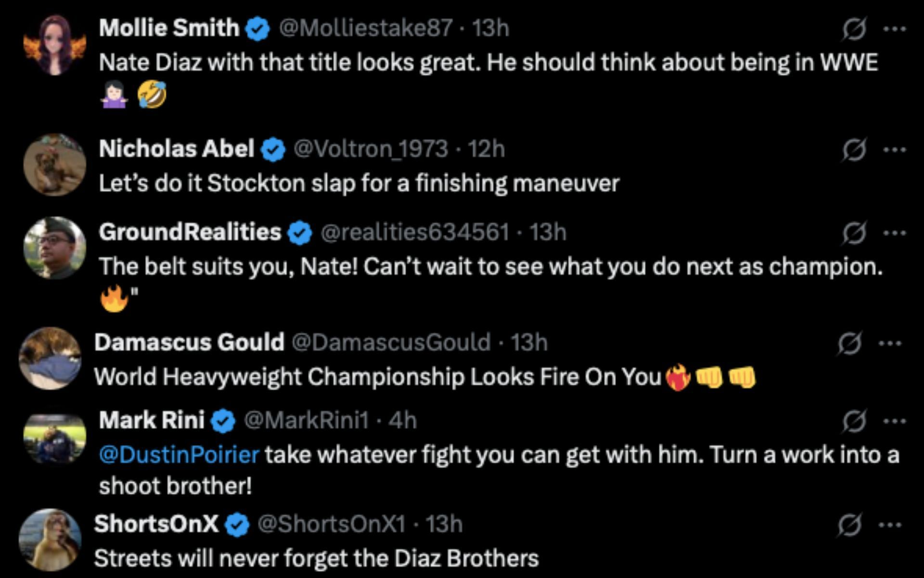This screenshot has height=578, width=924.
Task: Click the Grok icon on Damascus Gould's tweet
Action: click(x=849, y=343)
